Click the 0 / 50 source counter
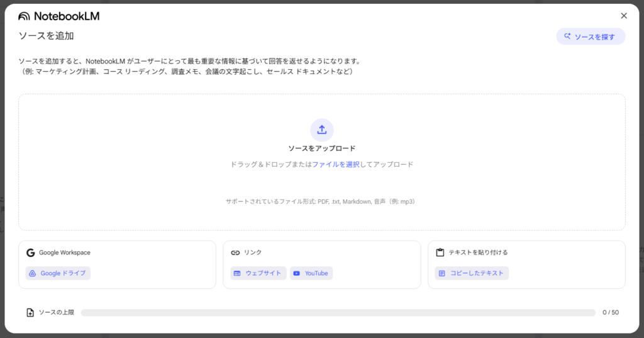644x338 pixels. click(610, 312)
